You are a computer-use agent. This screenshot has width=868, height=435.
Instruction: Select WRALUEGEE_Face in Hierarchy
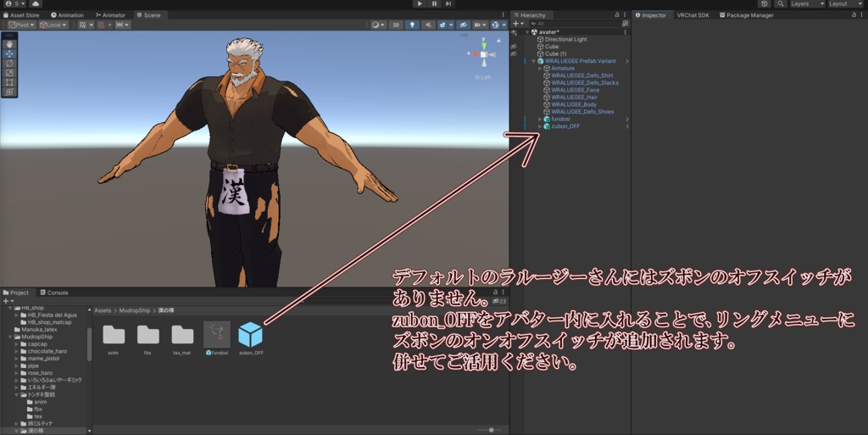click(x=576, y=90)
